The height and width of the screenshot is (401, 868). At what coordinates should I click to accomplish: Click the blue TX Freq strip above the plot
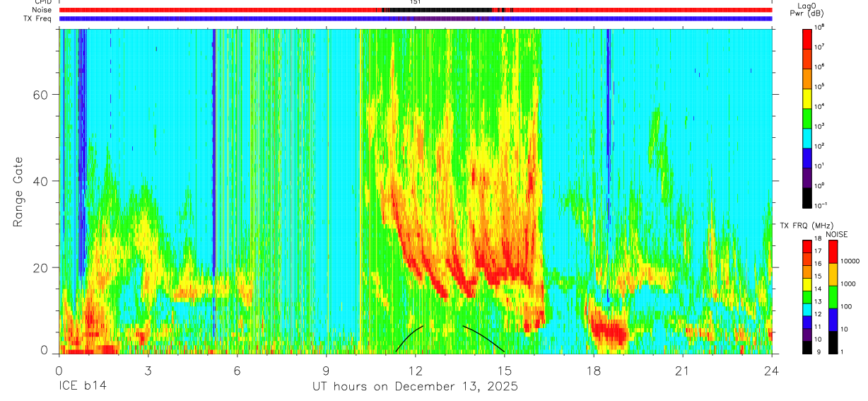coord(416,18)
